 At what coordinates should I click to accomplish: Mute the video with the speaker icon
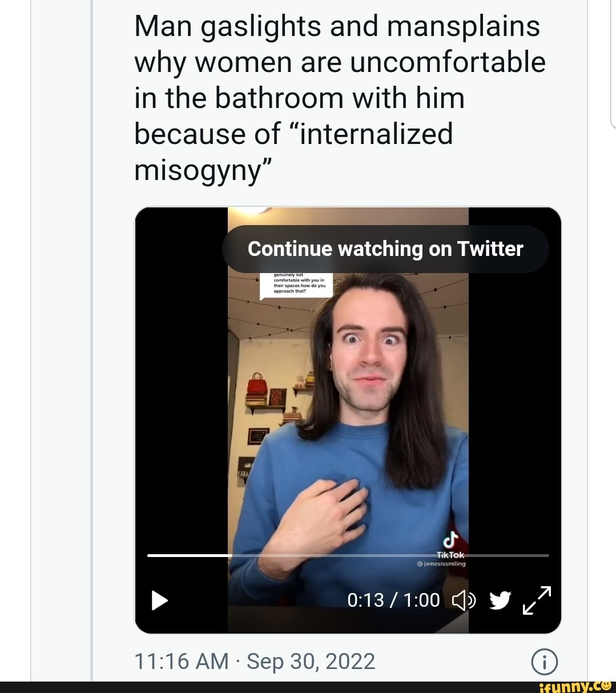coord(463,600)
